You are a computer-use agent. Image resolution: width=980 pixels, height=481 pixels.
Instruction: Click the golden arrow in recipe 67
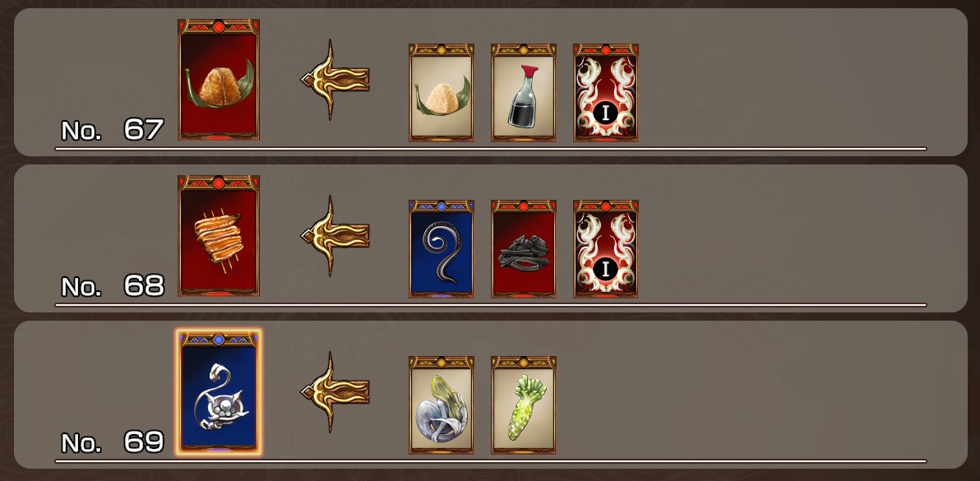tap(335, 79)
